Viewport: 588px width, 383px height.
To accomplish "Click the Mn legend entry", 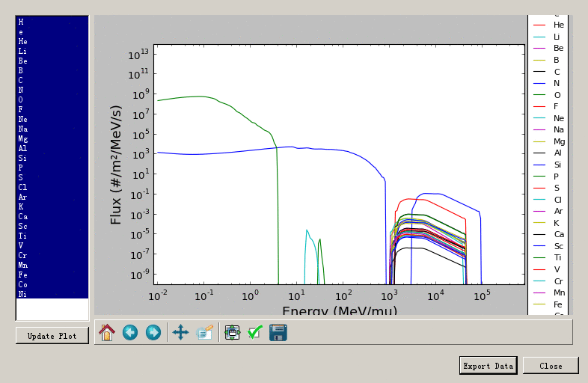I will pos(549,292).
